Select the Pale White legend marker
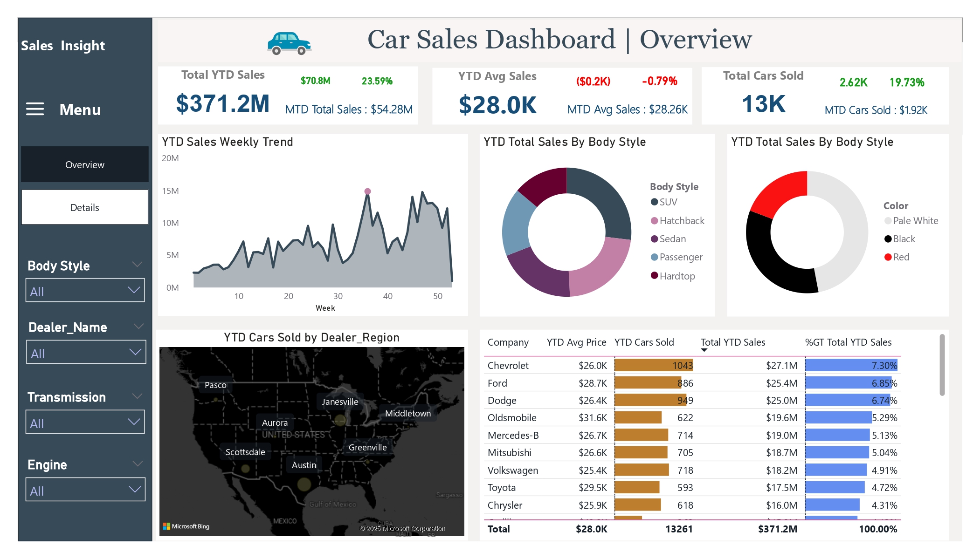 [x=889, y=220]
